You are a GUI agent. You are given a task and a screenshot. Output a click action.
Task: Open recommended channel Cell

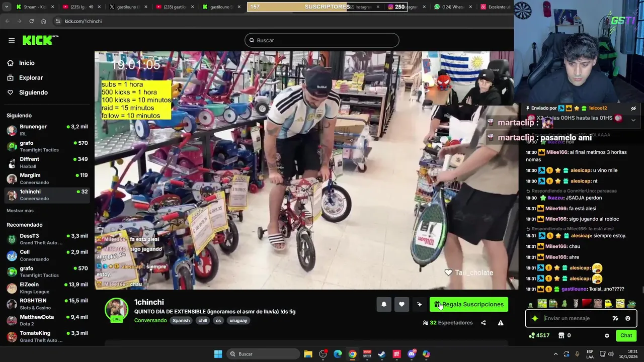(47, 255)
